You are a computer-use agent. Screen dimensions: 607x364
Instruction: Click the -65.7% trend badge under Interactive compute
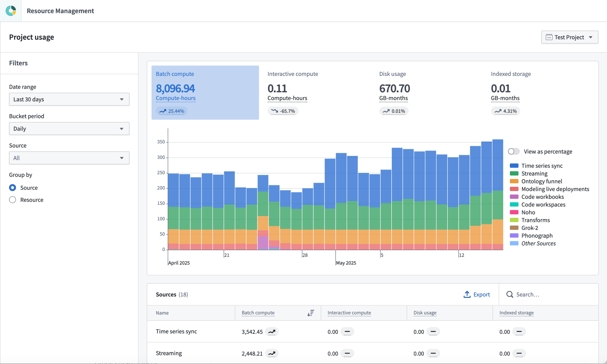(283, 111)
